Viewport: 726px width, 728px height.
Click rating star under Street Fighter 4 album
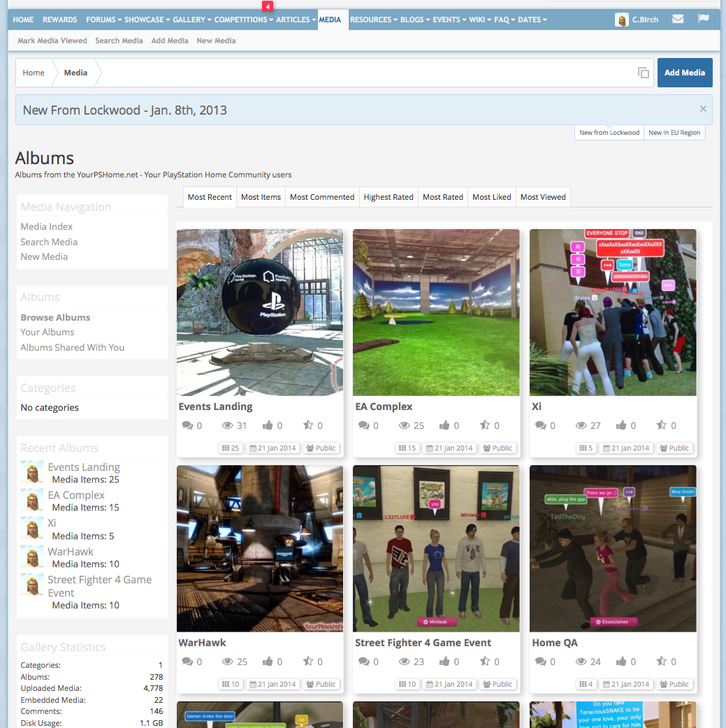click(485, 661)
